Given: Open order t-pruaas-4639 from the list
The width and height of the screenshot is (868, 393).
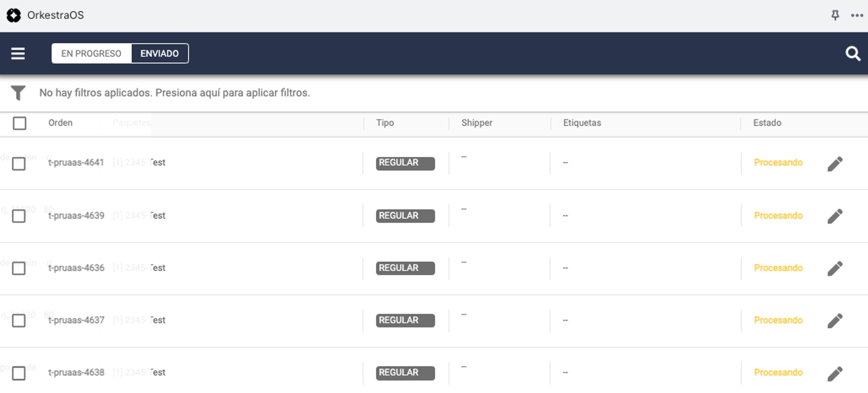Looking at the screenshot, I should tap(76, 216).
